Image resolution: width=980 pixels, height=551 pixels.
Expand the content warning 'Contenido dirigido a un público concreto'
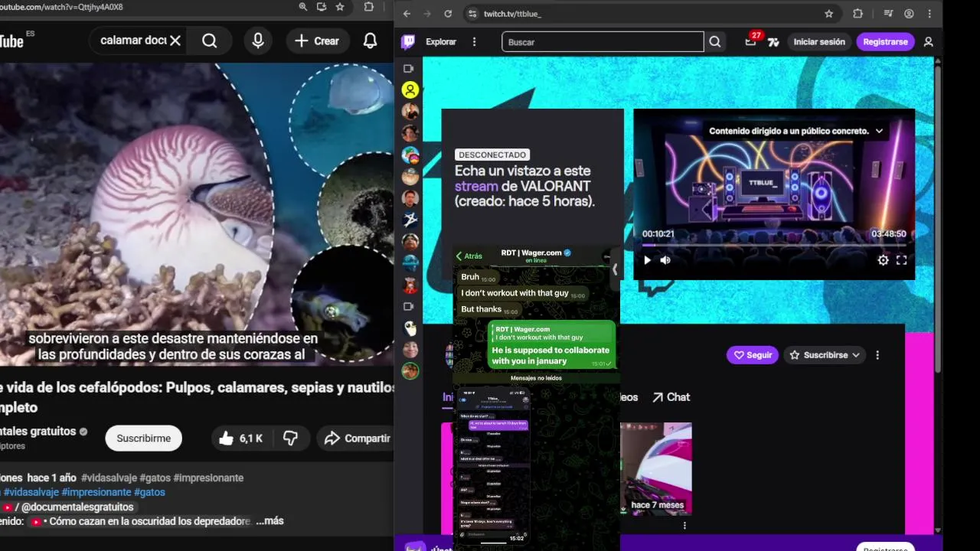point(795,131)
